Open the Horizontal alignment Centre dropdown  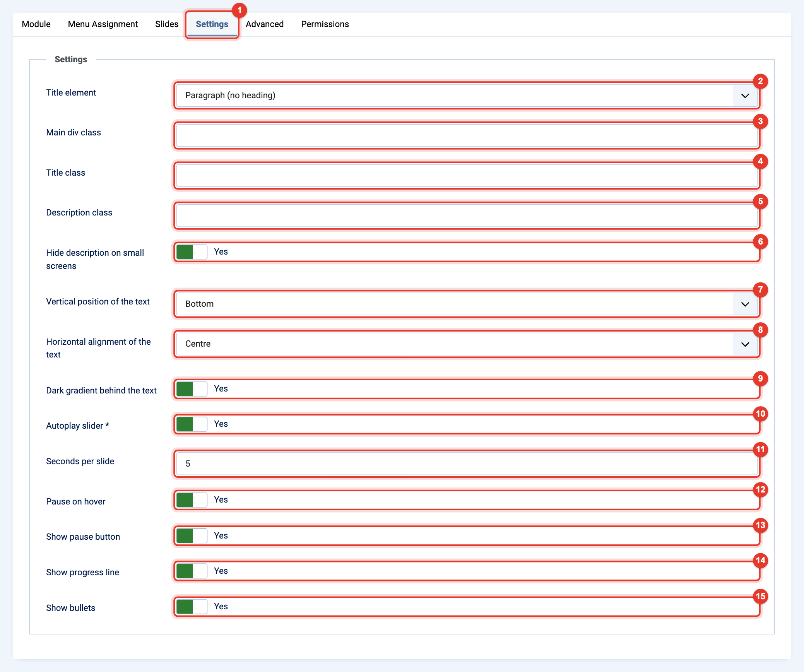(x=467, y=344)
